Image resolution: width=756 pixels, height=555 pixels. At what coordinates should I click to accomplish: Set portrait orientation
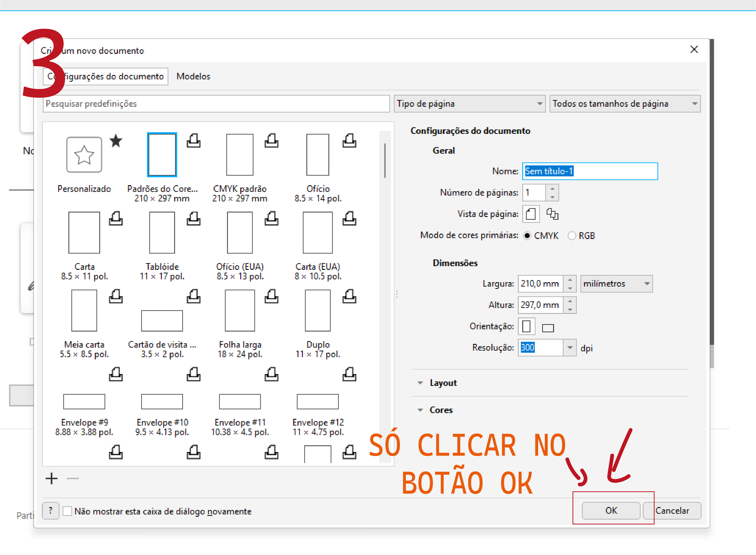526,326
